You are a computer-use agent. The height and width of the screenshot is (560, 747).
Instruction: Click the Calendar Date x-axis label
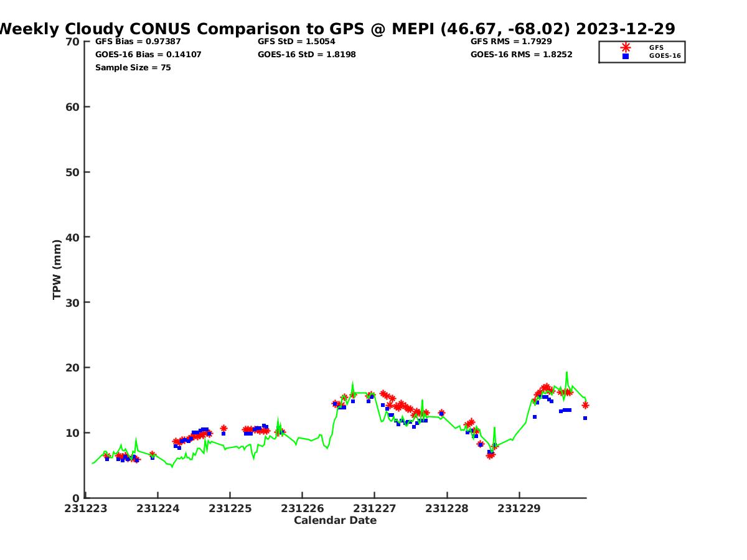[x=335, y=520]
